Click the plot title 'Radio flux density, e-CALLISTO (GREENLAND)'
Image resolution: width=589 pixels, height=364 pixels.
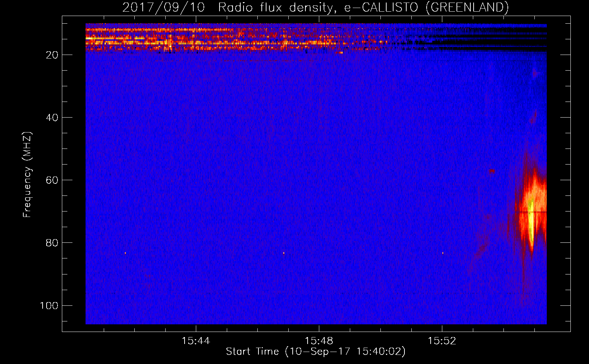tap(363, 8)
